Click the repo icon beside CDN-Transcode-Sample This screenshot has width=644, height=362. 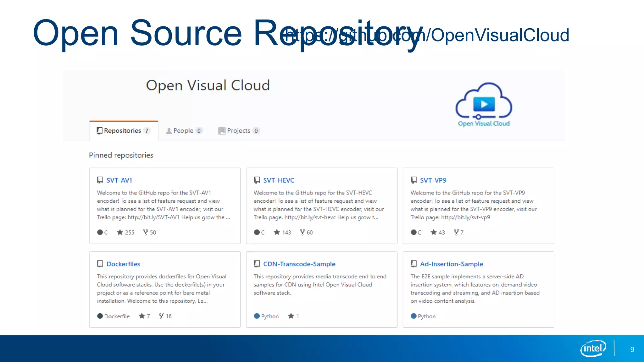click(257, 264)
